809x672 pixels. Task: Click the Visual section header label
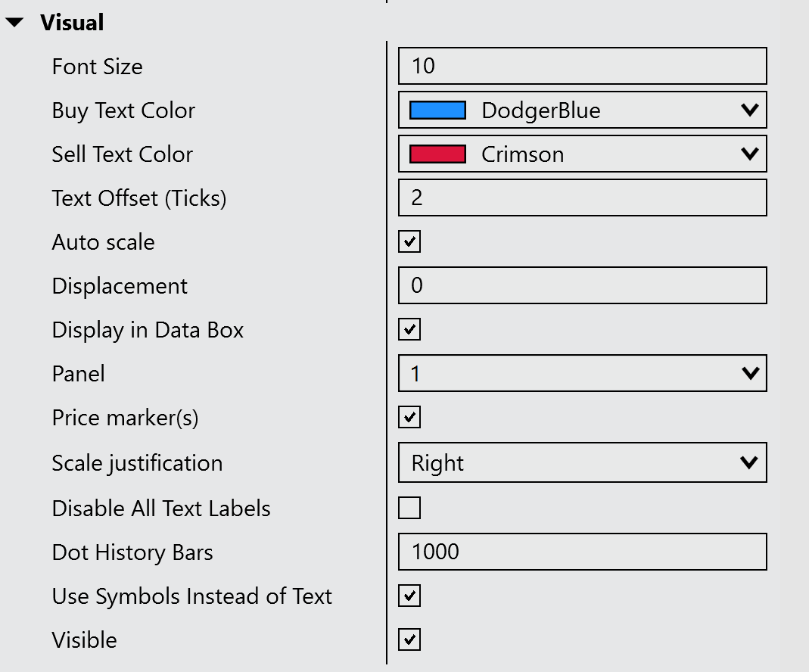73,23
